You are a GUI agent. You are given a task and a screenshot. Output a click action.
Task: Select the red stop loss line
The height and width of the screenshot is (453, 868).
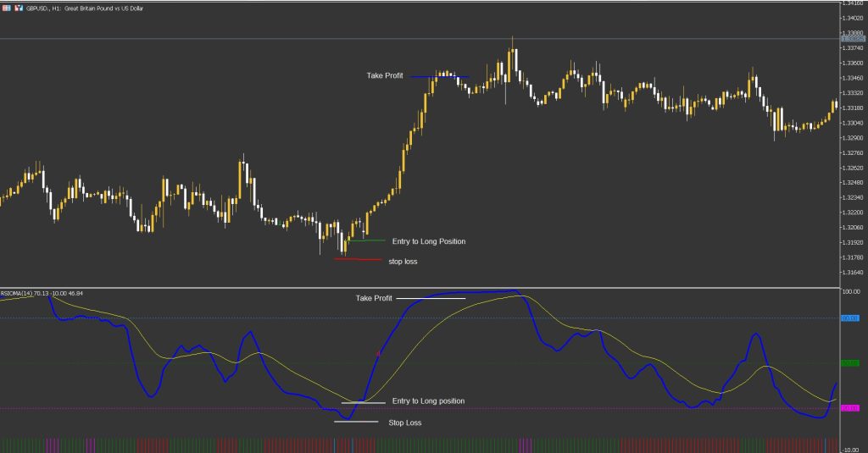pyautogui.click(x=358, y=259)
